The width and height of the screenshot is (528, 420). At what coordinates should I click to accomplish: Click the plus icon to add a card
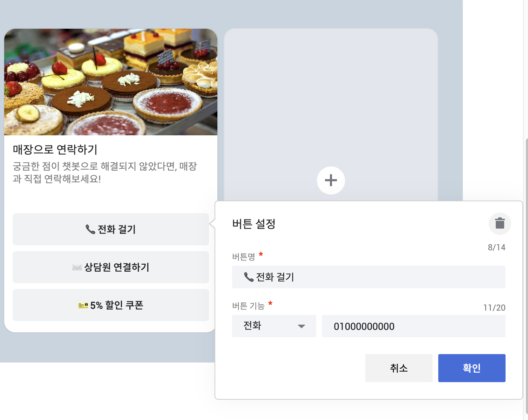(331, 181)
